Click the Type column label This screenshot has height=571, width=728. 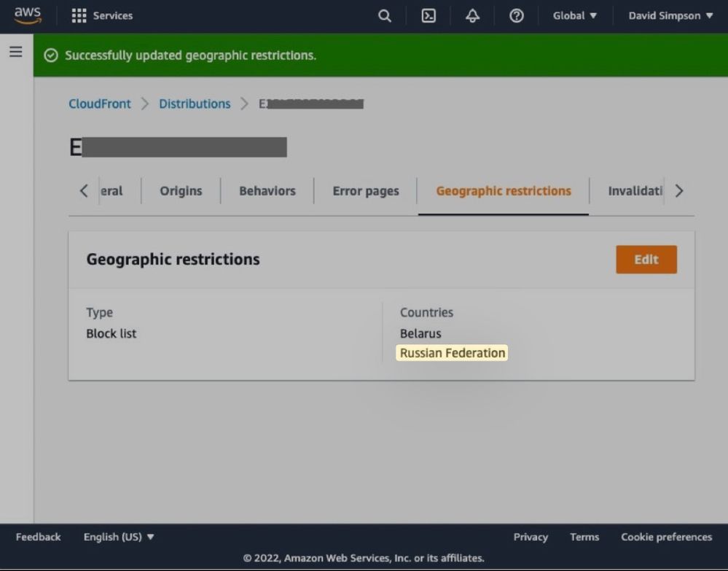[99, 312]
